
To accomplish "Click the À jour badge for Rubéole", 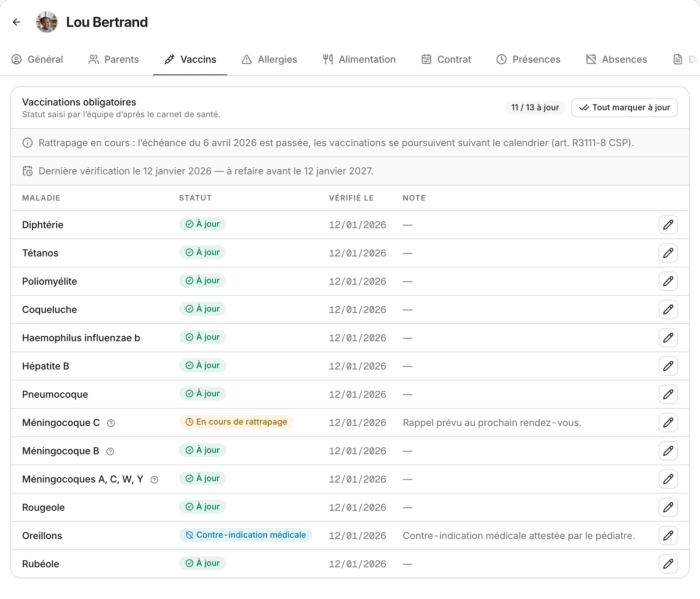I will 202,563.
